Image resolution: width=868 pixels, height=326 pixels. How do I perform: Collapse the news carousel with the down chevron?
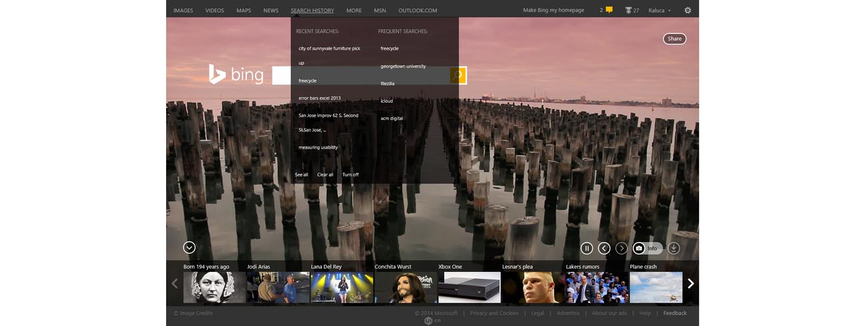(189, 247)
